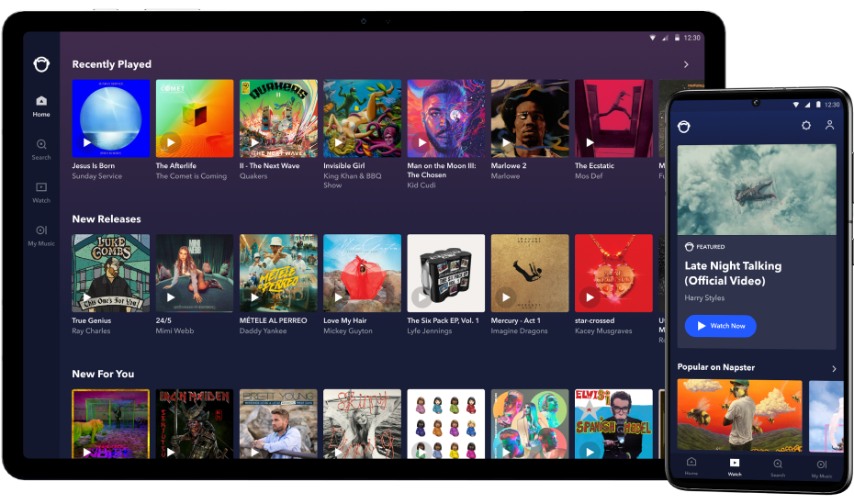Play Mercury - Act 1 by Imagine Dragons

[507, 297]
